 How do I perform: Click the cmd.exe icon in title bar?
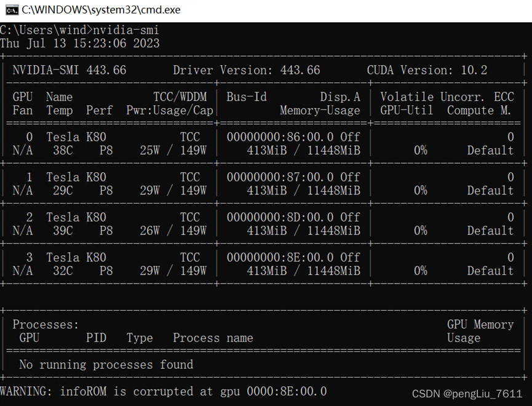(12, 10)
